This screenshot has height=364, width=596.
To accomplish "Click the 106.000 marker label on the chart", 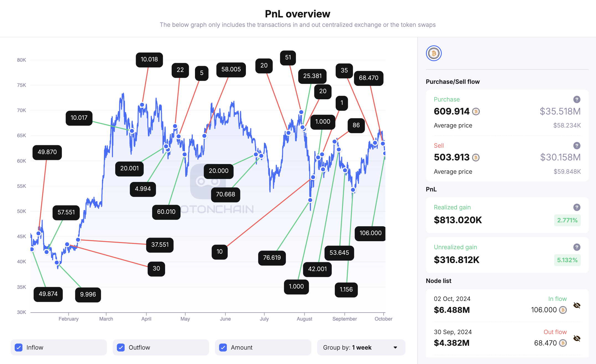I will click(x=370, y=233).
